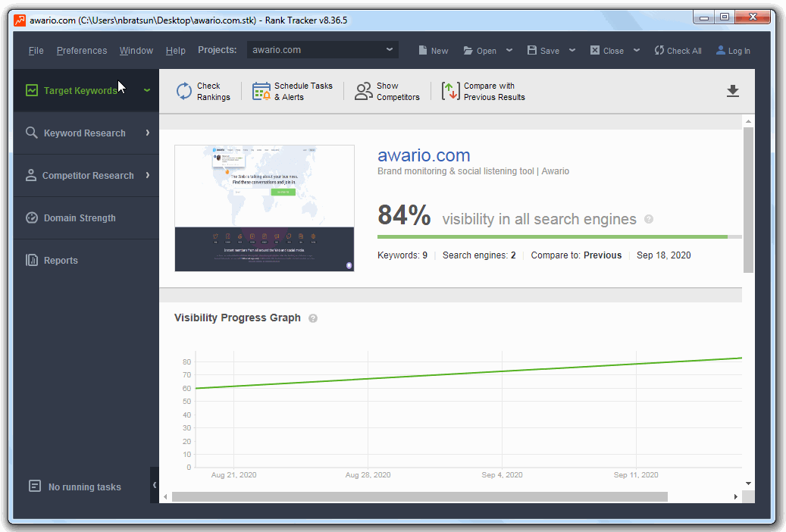The height and width of the screenshot is (532, 786).
Task: Open the awario.com site link heading
Action: tap(424, 155)
